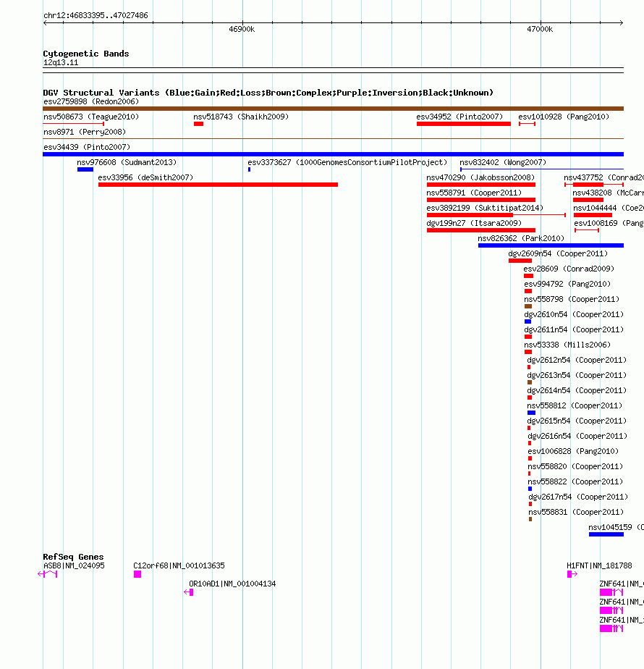Click the esv1006828 (Pang2010) red marker

coord(530,458)
